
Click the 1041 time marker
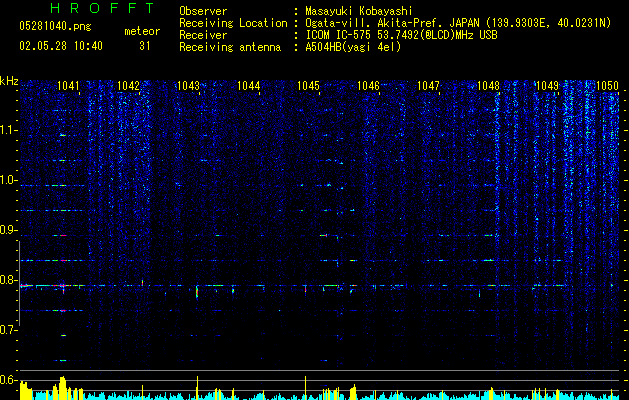[x=68, y=85]
